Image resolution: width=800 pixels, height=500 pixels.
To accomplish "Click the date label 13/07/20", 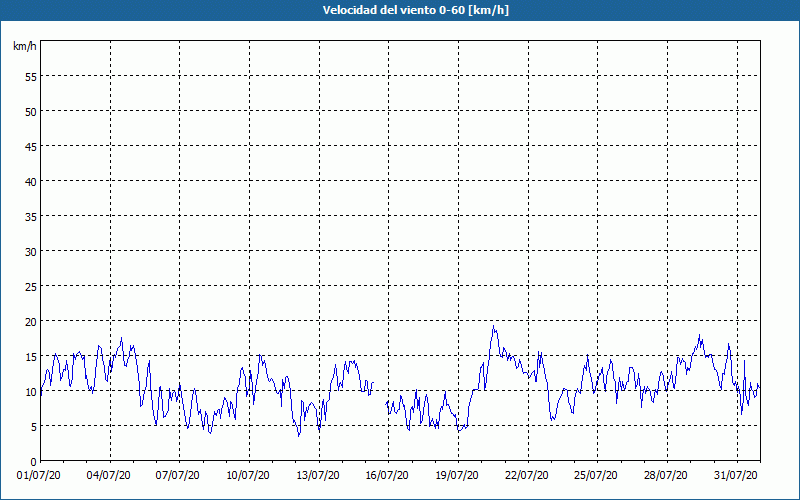I will click(x=317, y=476).
